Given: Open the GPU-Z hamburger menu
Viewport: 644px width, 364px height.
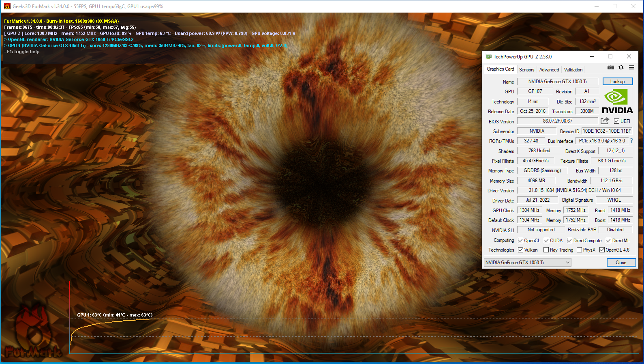Looking at the screenshot, I should click(x=631, y=68).
